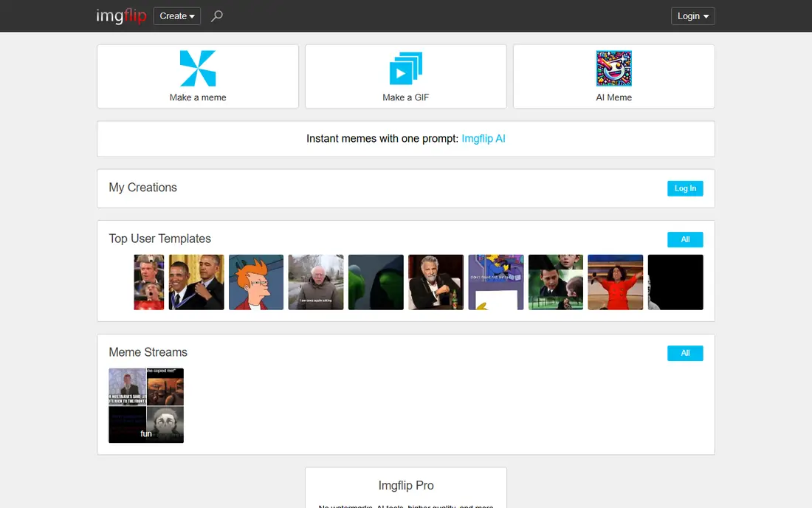Click the Make a GIF stacked frames icon
Screen dimensions: 812x508
(406, 69)
